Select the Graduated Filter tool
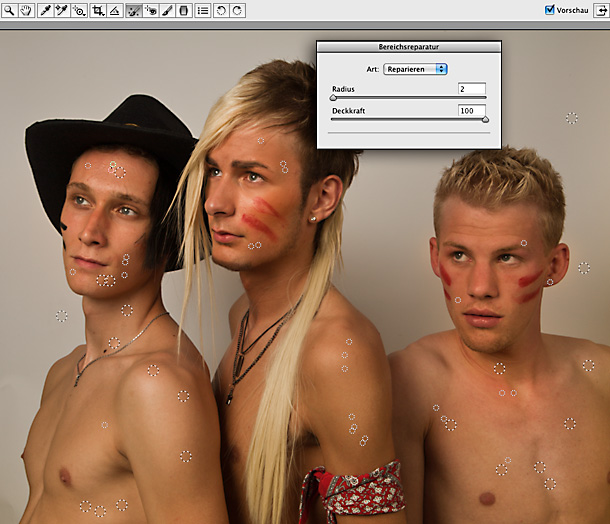This screenshot has width=610, height=524. (184, 11)
